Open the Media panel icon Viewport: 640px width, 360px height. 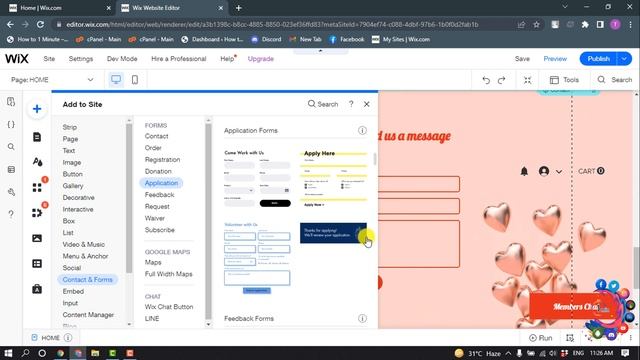click(x=37, y=238)
